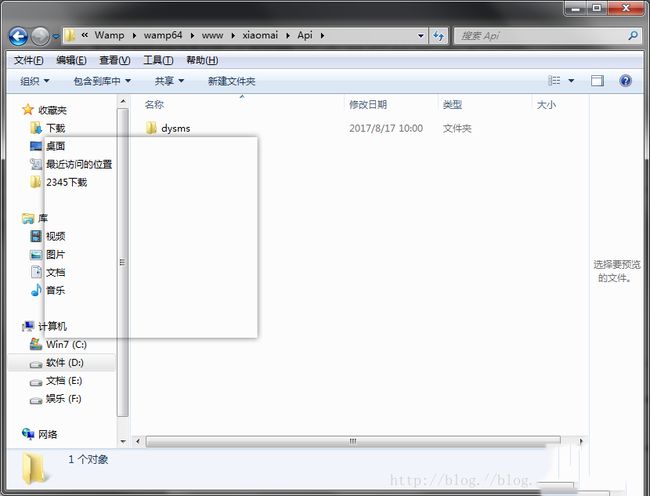Viewport: 650px width, 496px height.
Task: Open the 帮助(H) menu
Action: click(x=202, y=60)
